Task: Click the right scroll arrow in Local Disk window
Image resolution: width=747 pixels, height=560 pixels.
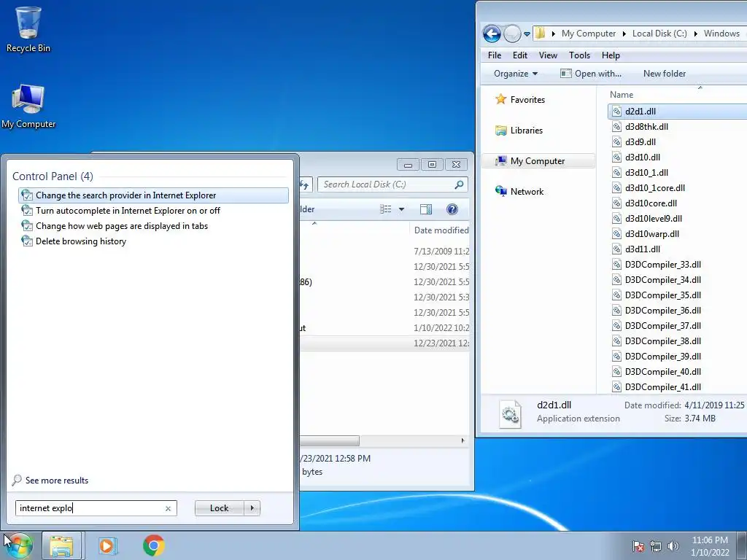Action: click(x=462, y=440)
